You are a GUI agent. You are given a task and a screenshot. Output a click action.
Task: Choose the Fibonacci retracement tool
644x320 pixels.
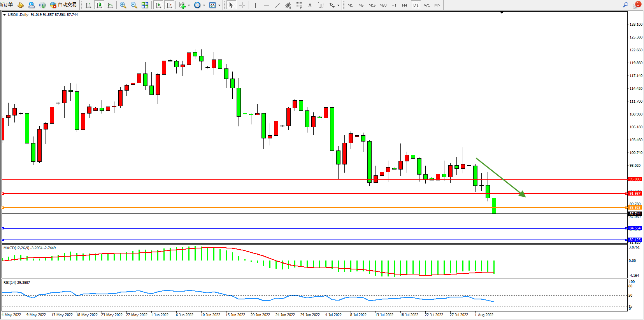click(x=299, y=5)
